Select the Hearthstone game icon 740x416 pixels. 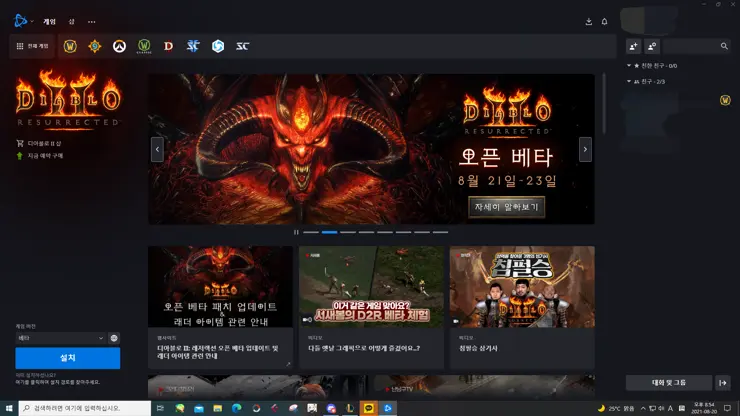pyautogui.click(x=95, y=46)
